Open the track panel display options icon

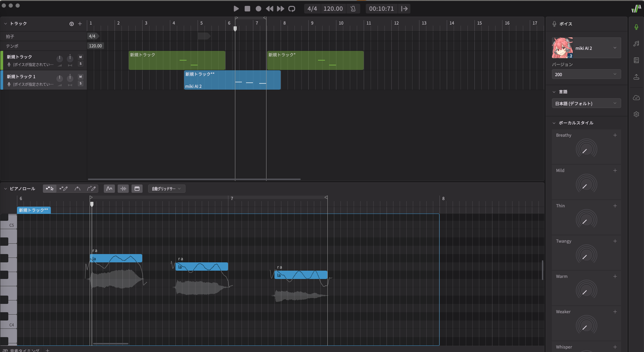(72, 24)
